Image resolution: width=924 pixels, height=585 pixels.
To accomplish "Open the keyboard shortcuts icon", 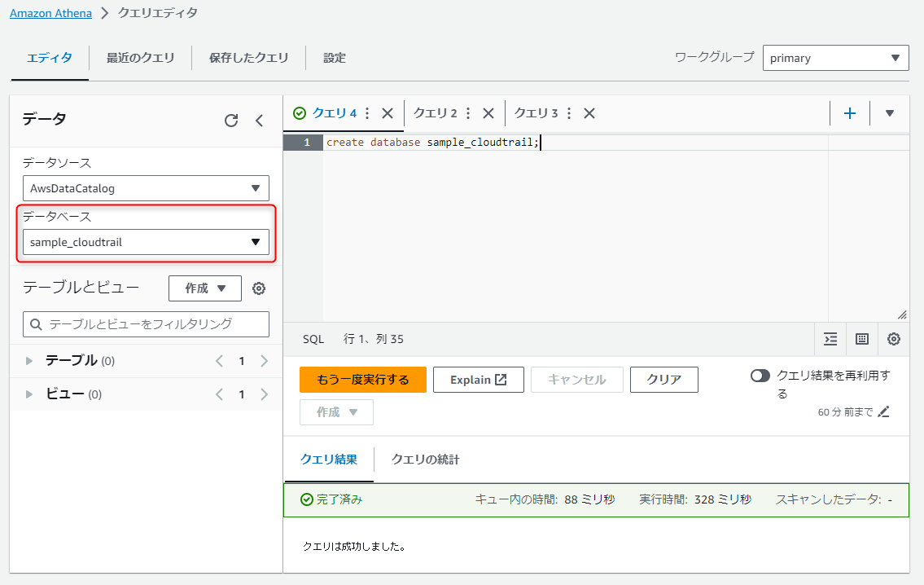I will click(861, 339).
